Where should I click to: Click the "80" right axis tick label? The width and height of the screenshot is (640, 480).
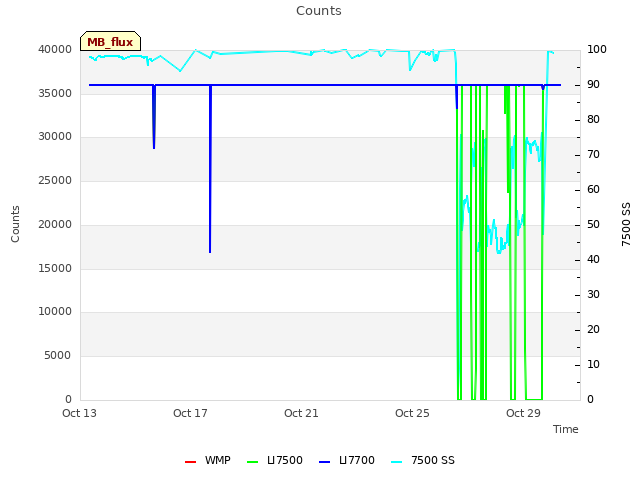[x=593, y=120]
